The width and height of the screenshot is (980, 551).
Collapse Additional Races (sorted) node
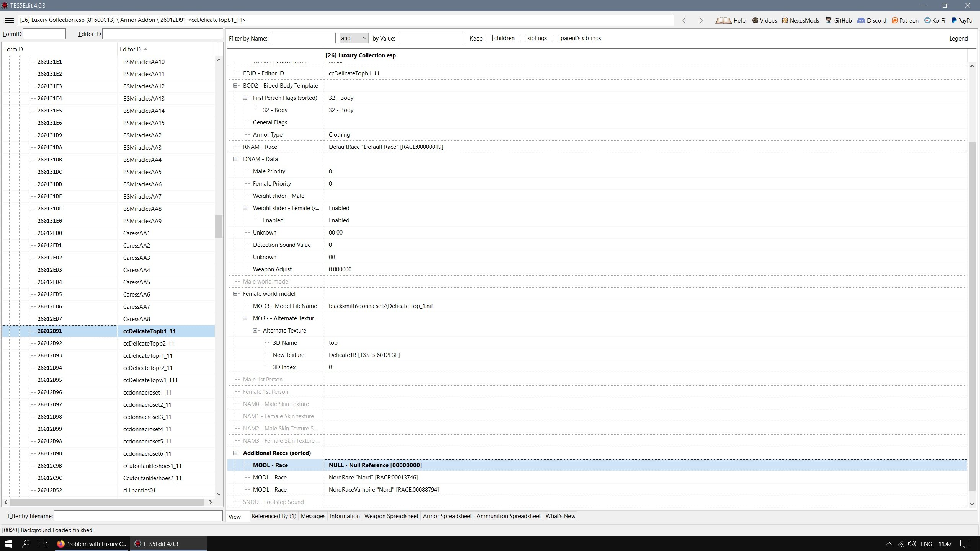pyautogui.click(x=235, y=453)
